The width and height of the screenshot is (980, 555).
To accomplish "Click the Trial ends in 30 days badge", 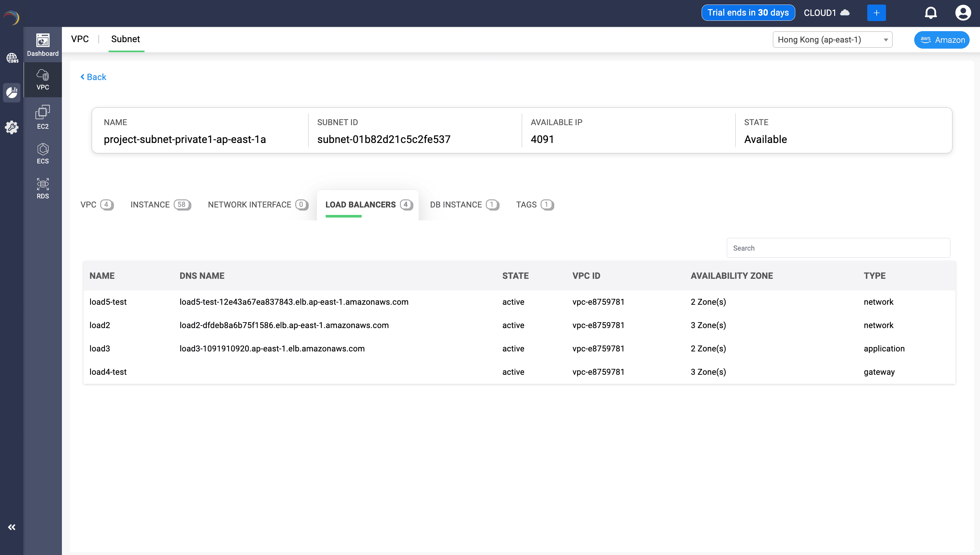I will pos(748,12).
